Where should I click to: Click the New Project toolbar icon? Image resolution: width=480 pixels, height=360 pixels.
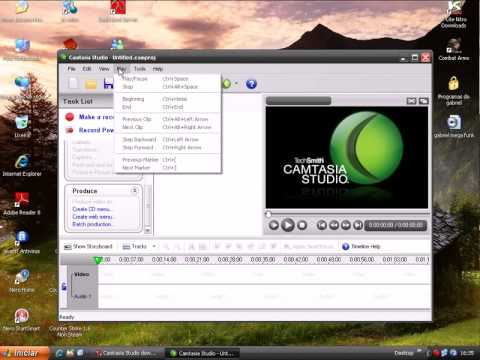pos(73,83)
